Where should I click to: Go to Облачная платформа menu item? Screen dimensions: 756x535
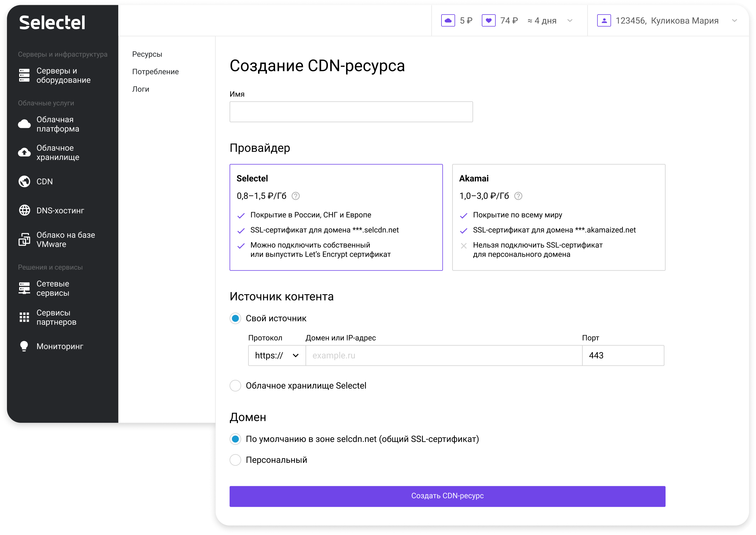click(58, 124)
